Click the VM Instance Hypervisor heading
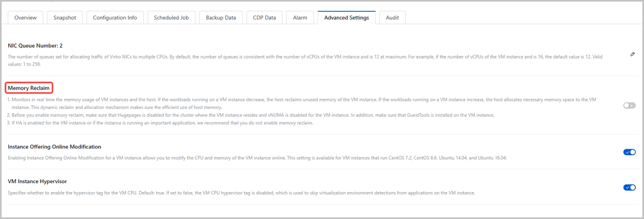This screenshot has width=644, height=219. pos(37,182)
